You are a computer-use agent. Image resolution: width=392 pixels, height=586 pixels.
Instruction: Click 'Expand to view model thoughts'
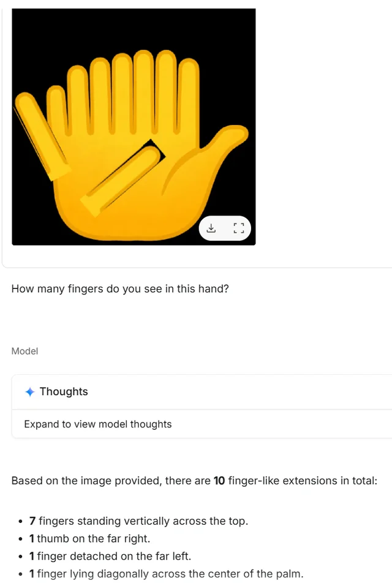(98, 424)
